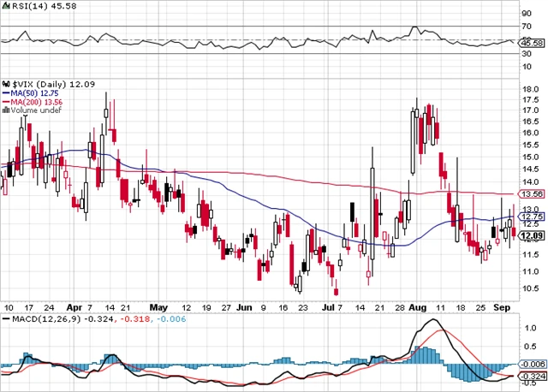Select the May label on the date axis
The width and height of the screenshot is (548, 392).
(x=159, y=306)
